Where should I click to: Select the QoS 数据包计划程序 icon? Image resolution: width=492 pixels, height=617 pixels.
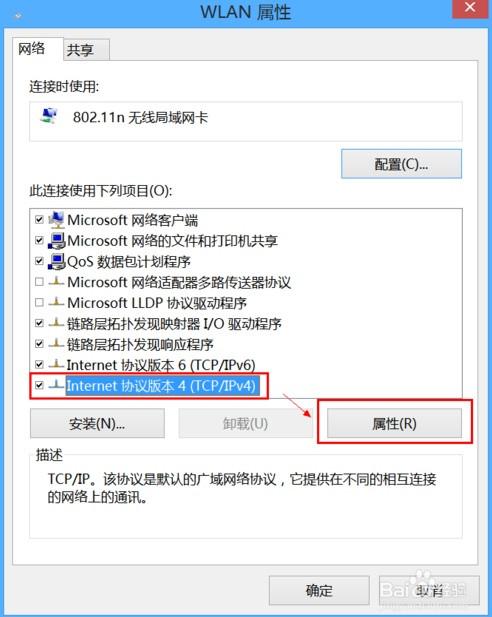57,261
